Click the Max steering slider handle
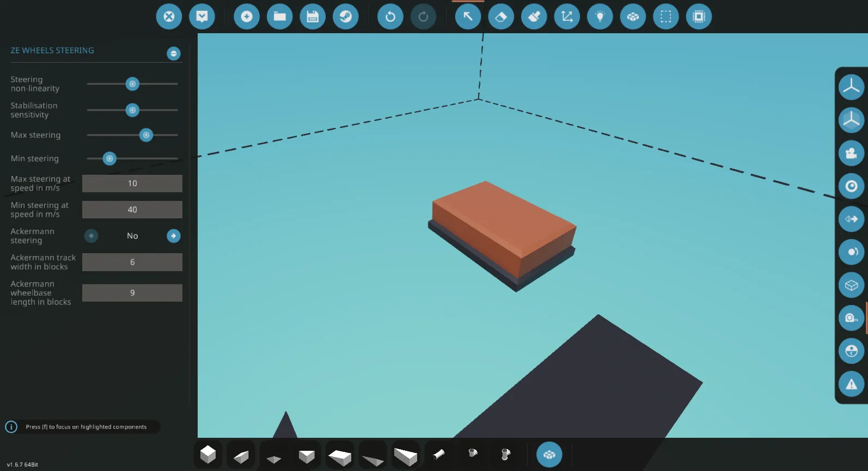Image resolution: width=868 pixels, height=471 pixels. 146,135
